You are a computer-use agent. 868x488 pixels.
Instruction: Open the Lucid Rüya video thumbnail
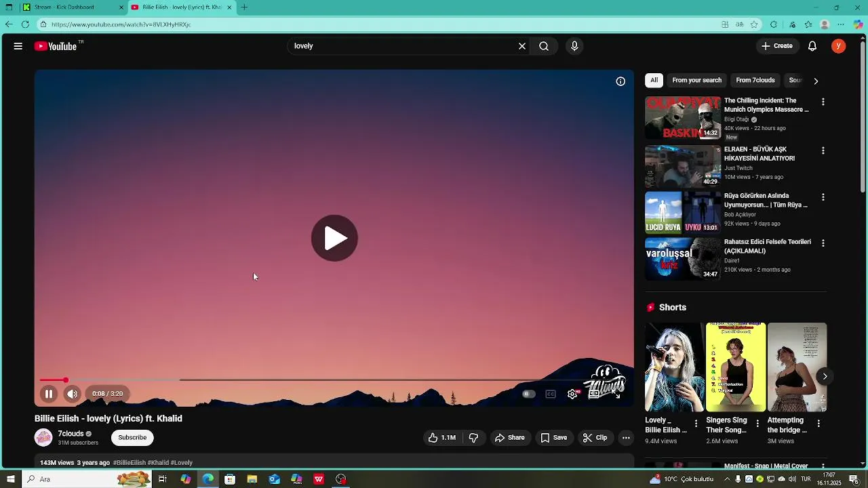tap(682, 212)
